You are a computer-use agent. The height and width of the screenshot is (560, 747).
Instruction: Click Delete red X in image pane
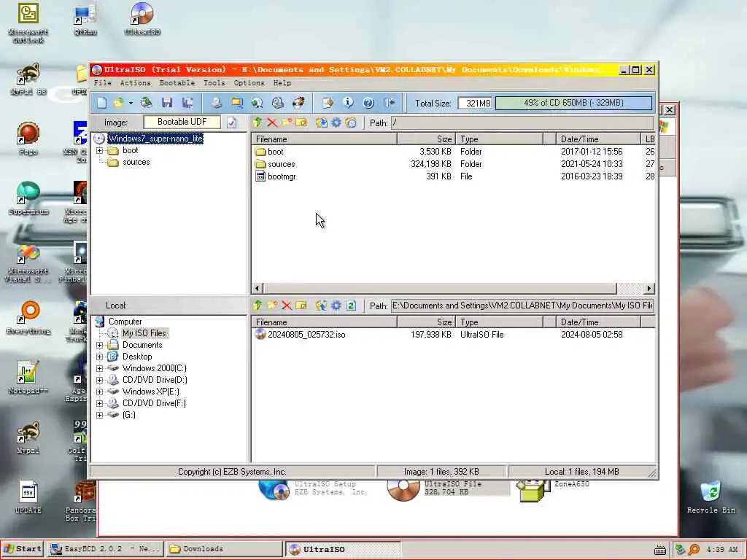click(272, 122)
